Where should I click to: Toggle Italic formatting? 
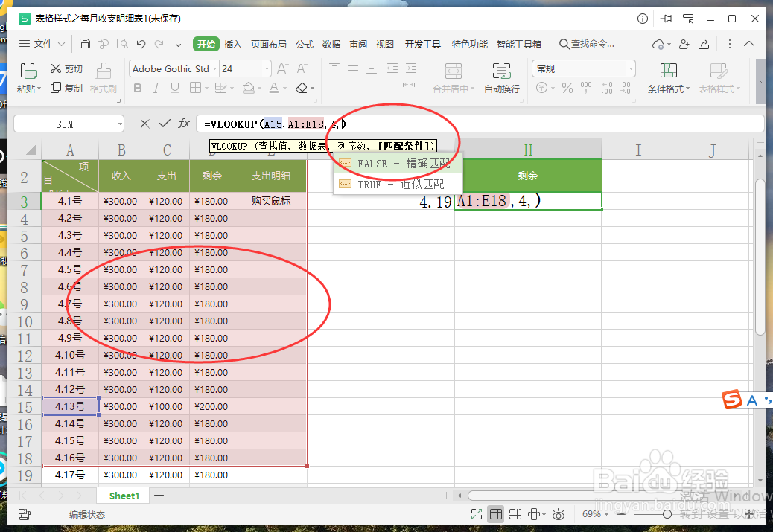[156, 87]
